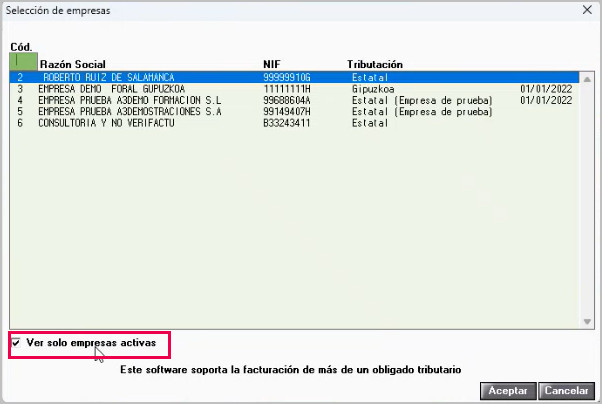Select row ROBERTO RUIZ DE SALAMANCA
Viewport: 602px width, 404px height.
[x=294, y=77]
